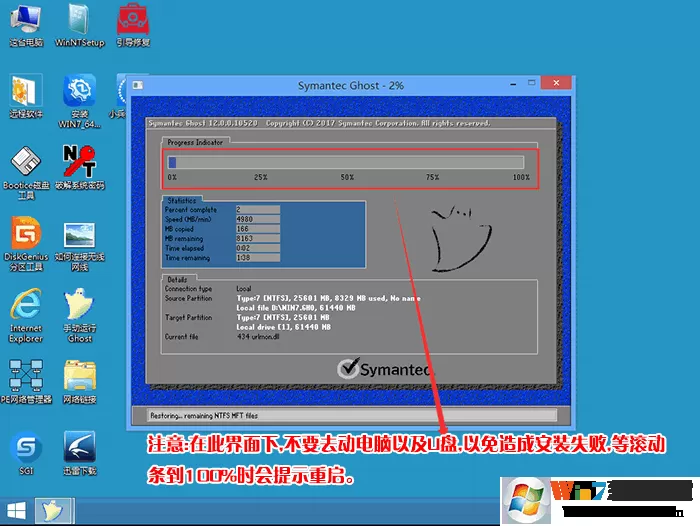Open the PE网络管理器 network manager
The image size is (700, 526).
click(26, 382)
